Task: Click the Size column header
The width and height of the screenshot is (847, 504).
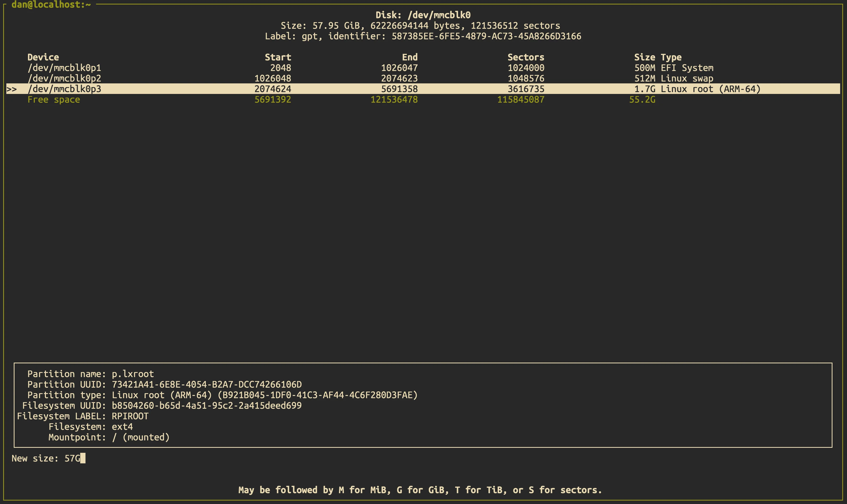Action: click(x=645, y=57)
